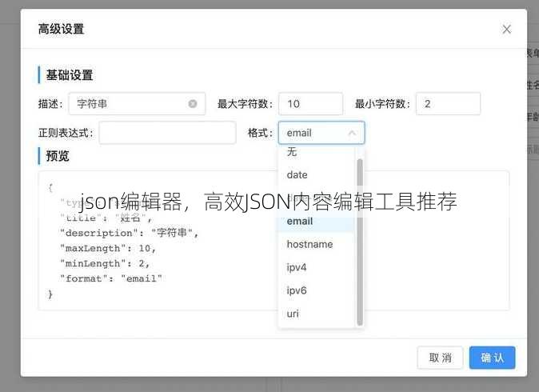The image size is (539, 392).
Task: Click the 预览 section heading
Action: (x=58, y=156)
